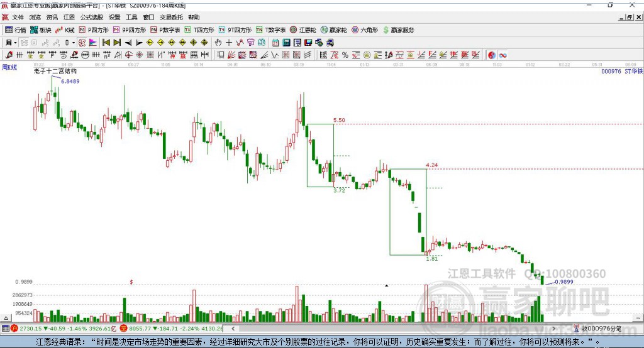Image resolution: width=644 pixels, height=348 pixels.
Task: Open the 江恩 menu
Action: 69,17
